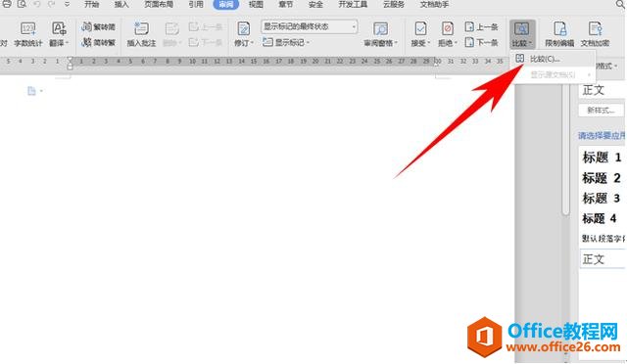
Task: Expand the 修订 dropdown arrow
Action: (252, 43)
